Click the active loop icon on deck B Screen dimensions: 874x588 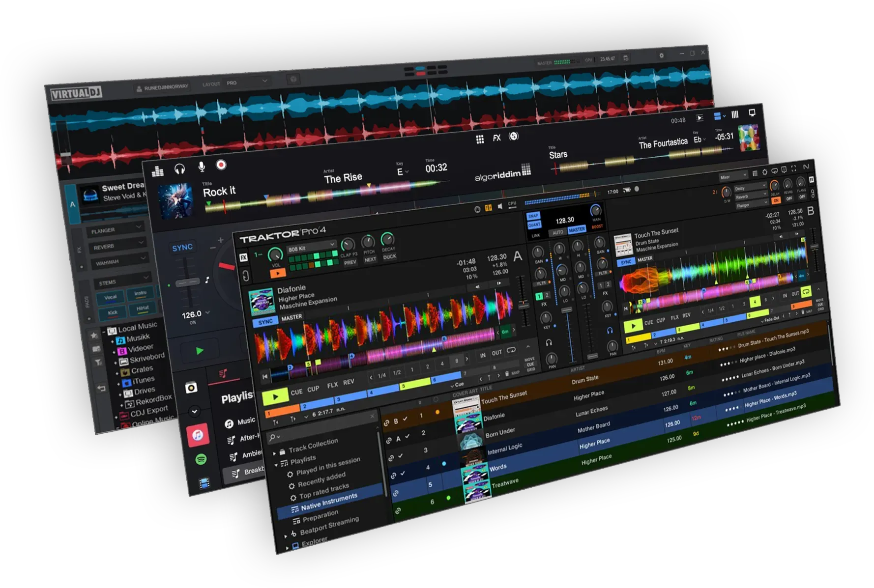[x=806, y=292]
